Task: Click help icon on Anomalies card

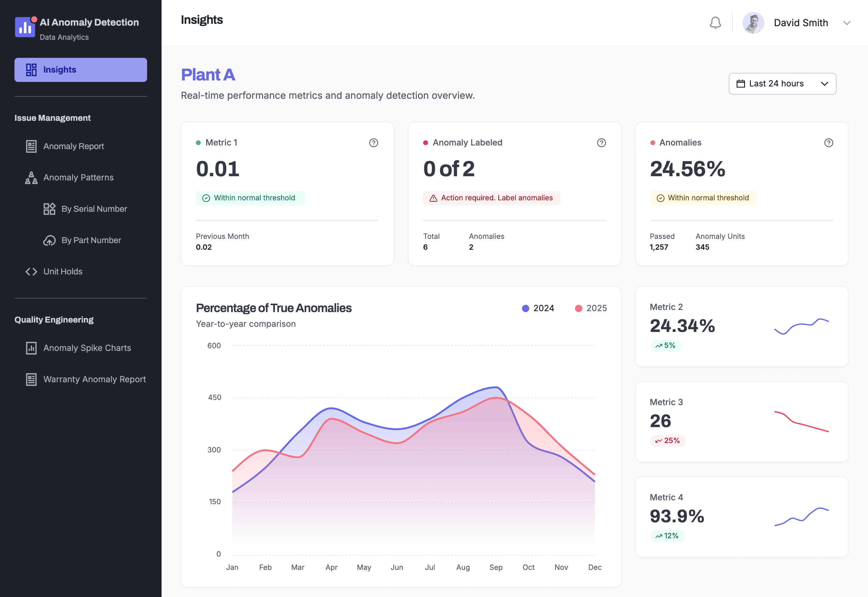Action: 828,143
